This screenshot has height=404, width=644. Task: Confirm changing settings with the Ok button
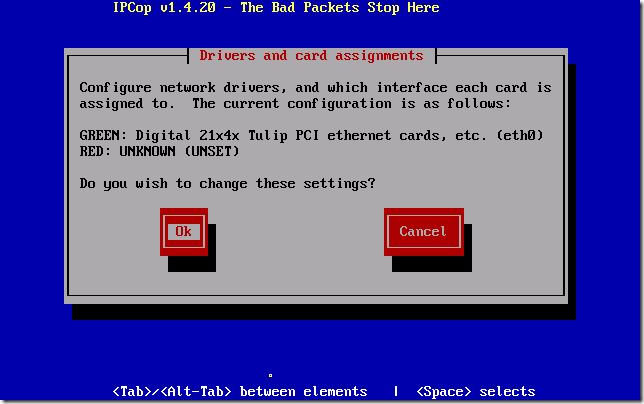184,232
